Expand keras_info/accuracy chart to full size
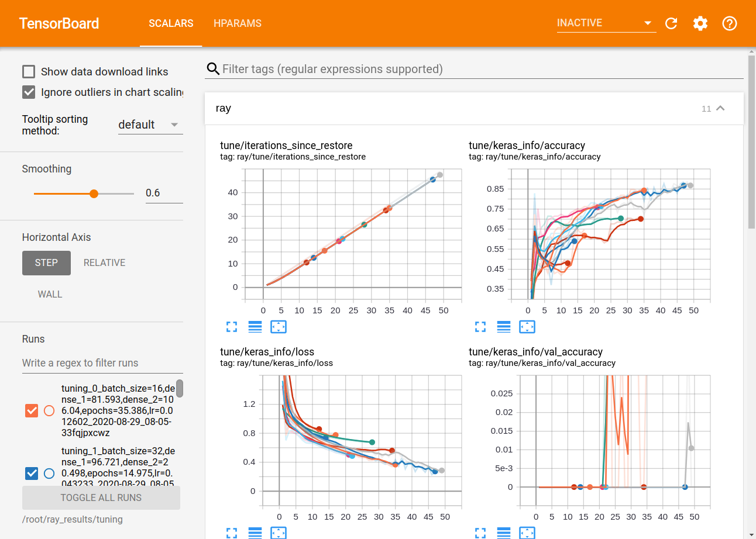Image resolution: width=756 pixels, height=539 pixels. (x=480, y=327)
